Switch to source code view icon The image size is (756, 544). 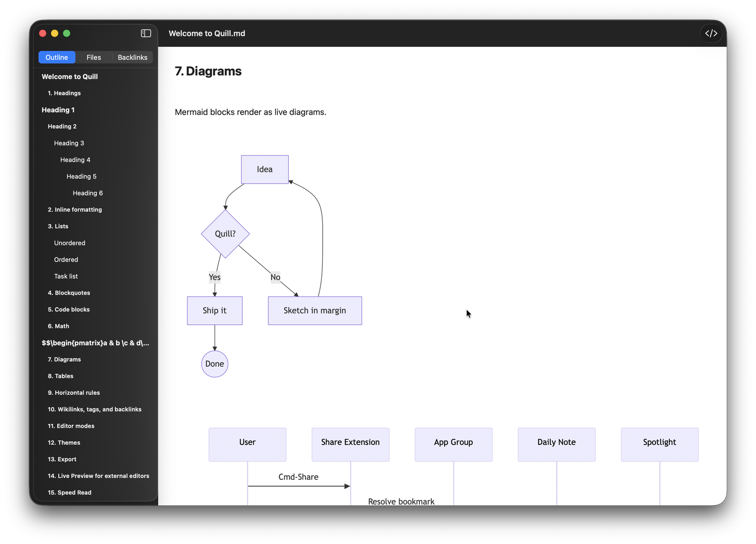tap(711, 33)
